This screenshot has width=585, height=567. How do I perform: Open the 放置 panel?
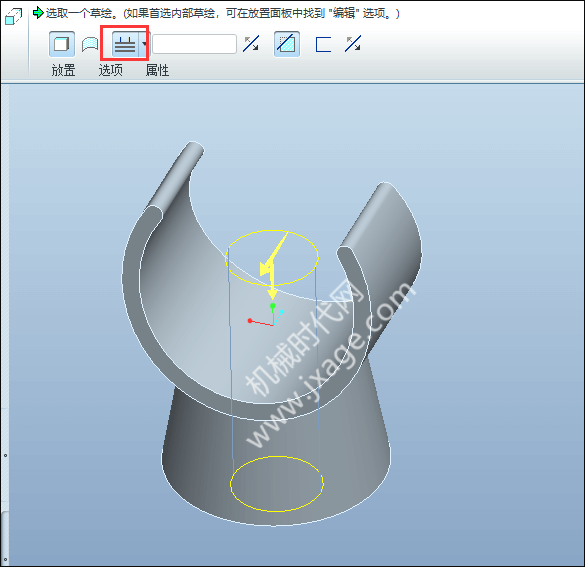[x=63, y=70]
